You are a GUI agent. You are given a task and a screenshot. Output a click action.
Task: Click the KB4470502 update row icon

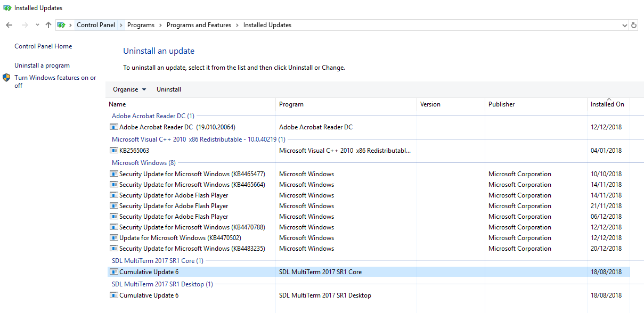coord(113,238)
